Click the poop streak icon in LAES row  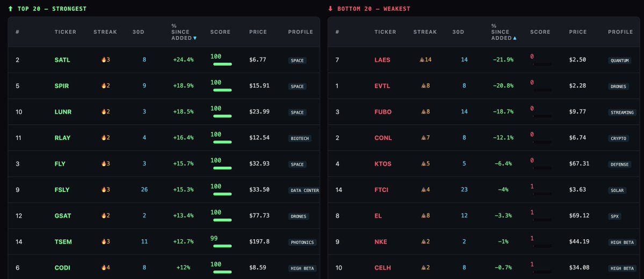click(x=422, y=60)
